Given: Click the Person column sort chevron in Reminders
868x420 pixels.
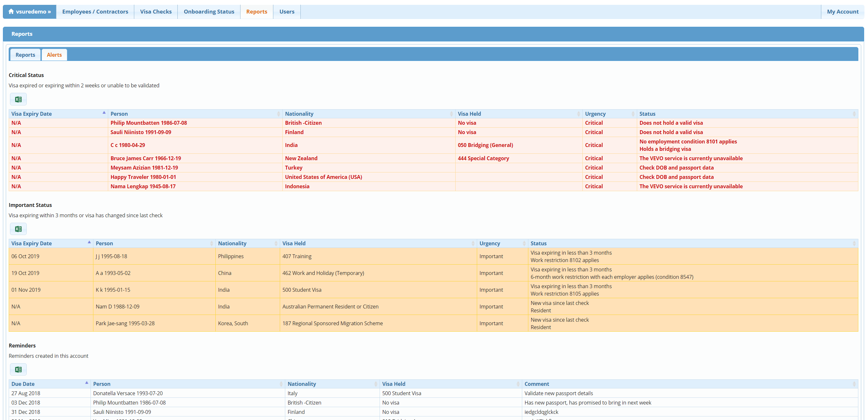Looking at the screenshot, I should click(282, 384).
